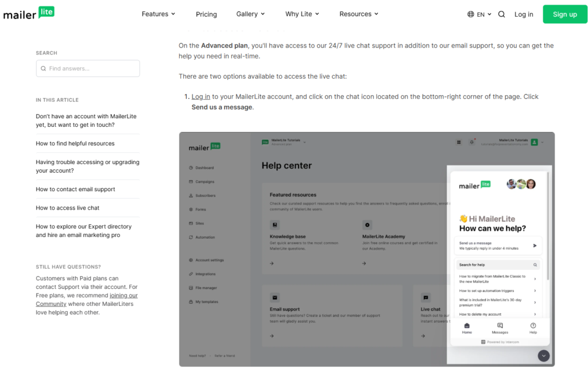
Task: Open How to set up automation triggers
Action: pyautogui.click(x=497, y=291)
